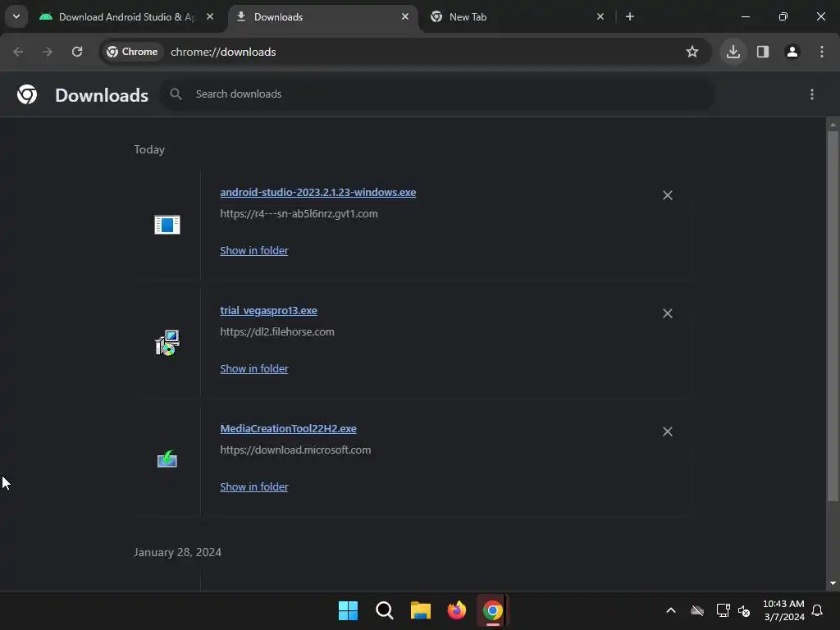Viewport: 840px width, 630px height.
Task: Go back with the back arrow
Action: [18, 52]
